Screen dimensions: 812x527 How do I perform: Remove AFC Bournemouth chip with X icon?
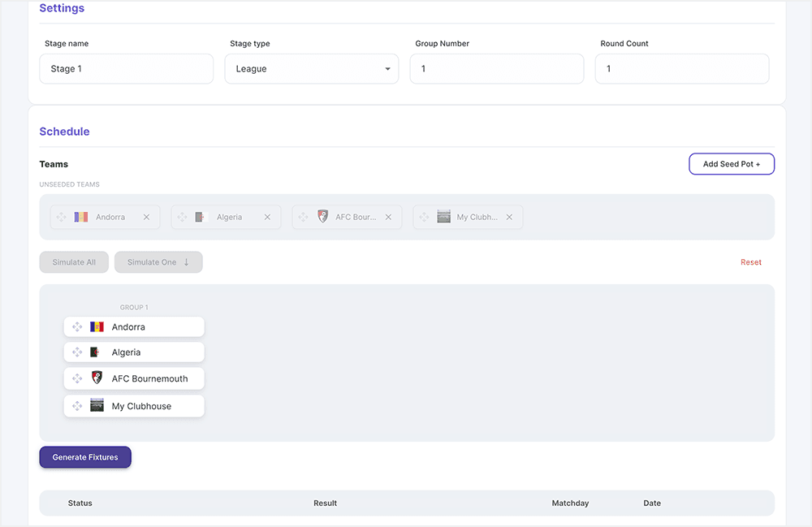click(x=388, y=218)
